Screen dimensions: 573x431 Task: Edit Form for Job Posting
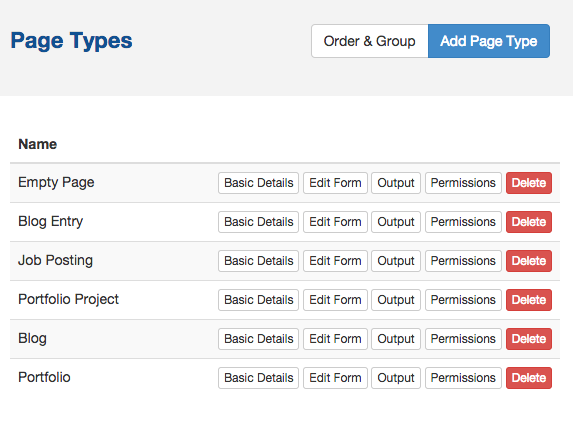(335, 261)
